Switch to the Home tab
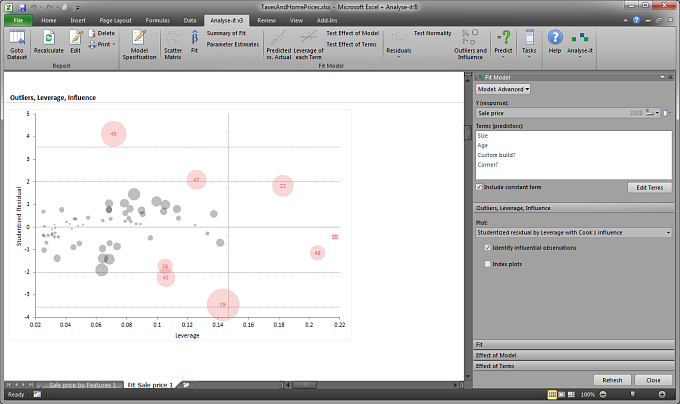 click(49, 20)
